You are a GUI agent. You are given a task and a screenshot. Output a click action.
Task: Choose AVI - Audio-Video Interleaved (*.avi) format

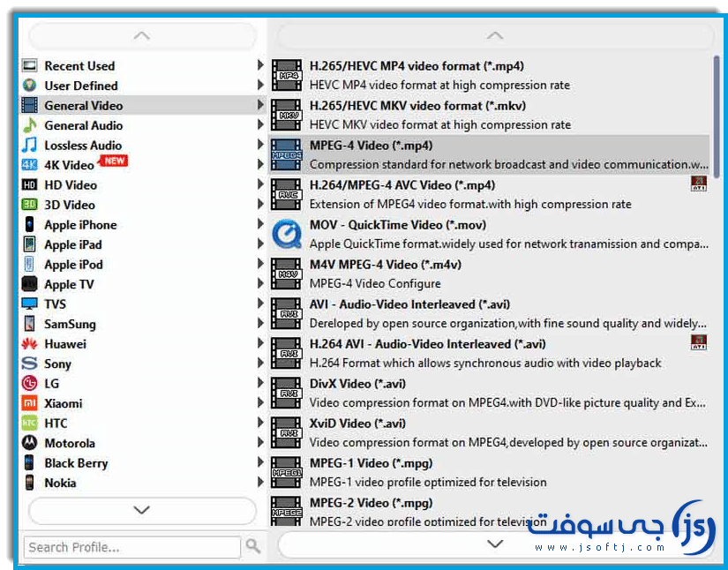(490, 314)
